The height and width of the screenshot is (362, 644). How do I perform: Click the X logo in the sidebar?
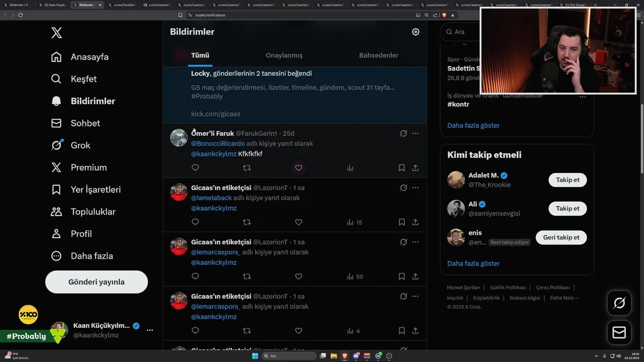click(x=56, y=33)
